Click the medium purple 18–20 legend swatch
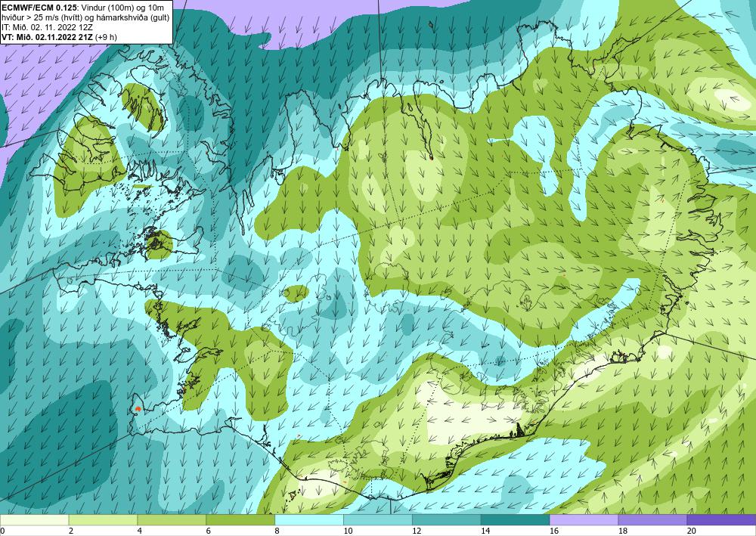Image resolution: width=756 pixels, height=536 pixels. (x=653, y=520)
